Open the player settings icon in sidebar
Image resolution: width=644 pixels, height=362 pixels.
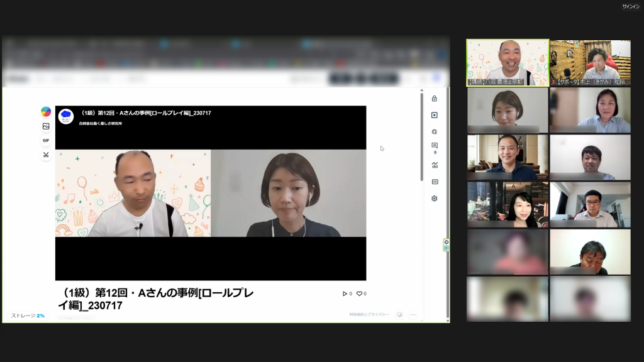pos(434,115)
